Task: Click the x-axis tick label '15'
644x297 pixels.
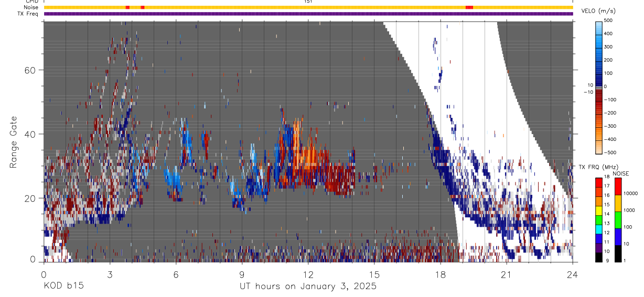Action: pyautogui.click(x=374, y=274)
